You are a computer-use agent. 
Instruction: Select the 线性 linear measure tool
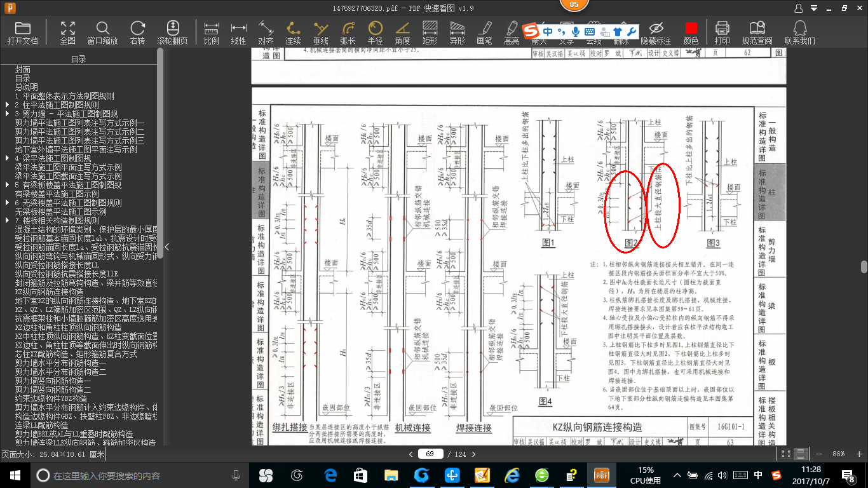(238, 32)
